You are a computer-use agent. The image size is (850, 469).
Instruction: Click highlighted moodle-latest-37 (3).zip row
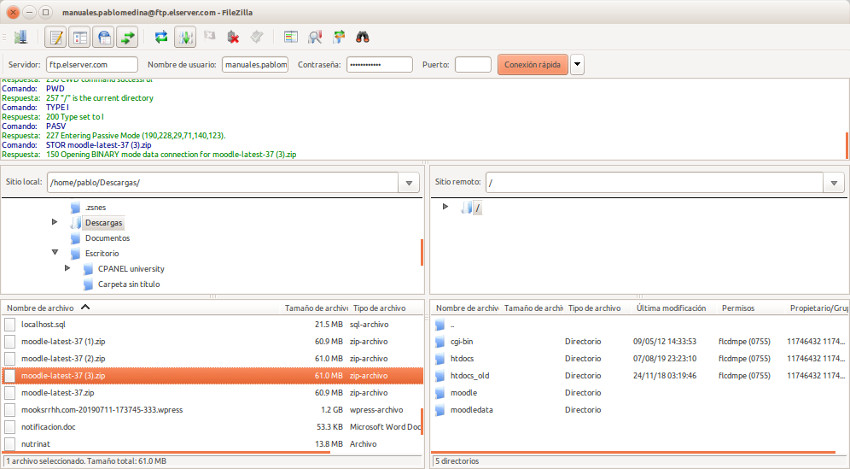212,376
